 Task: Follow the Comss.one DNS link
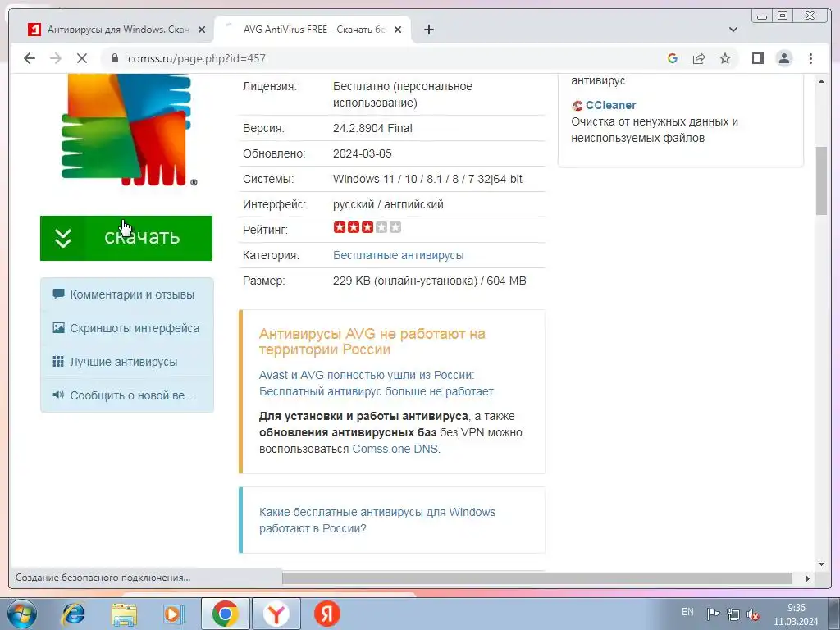(396, 449)
